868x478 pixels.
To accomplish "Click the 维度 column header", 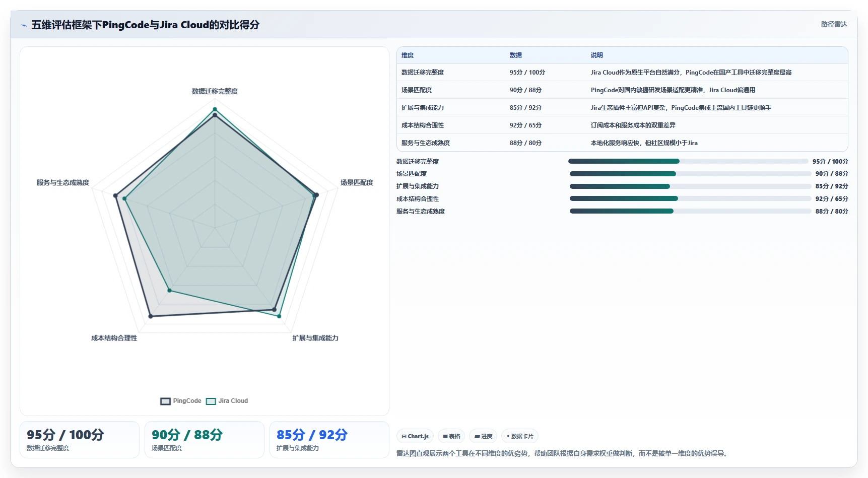I will click(408, 55).
